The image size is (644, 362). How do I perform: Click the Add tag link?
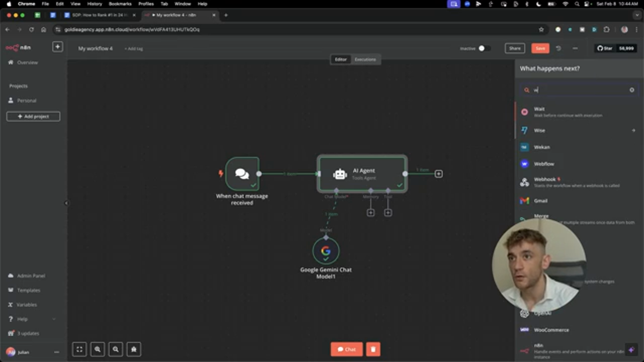click(x=134, y=49)
